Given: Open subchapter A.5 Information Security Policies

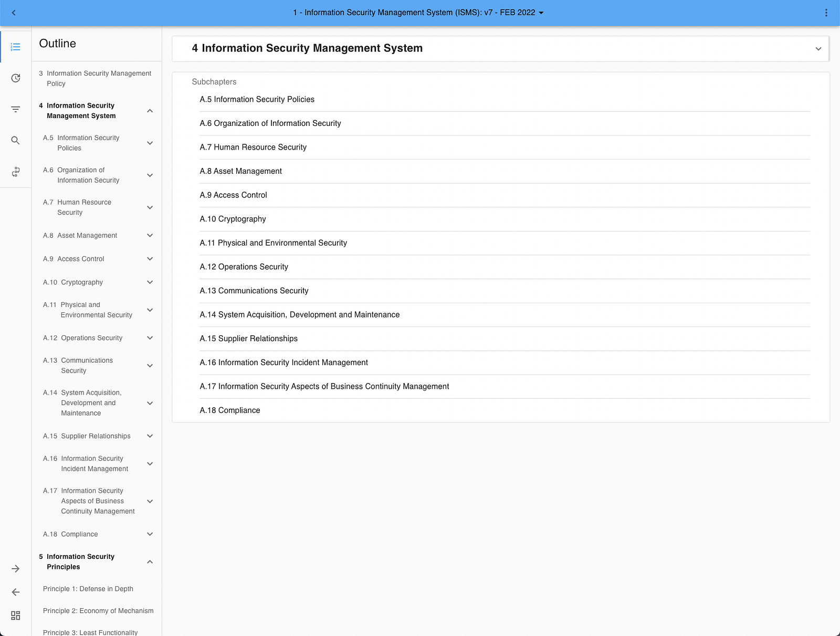Looking at the screenshot, I should point(257,99).
